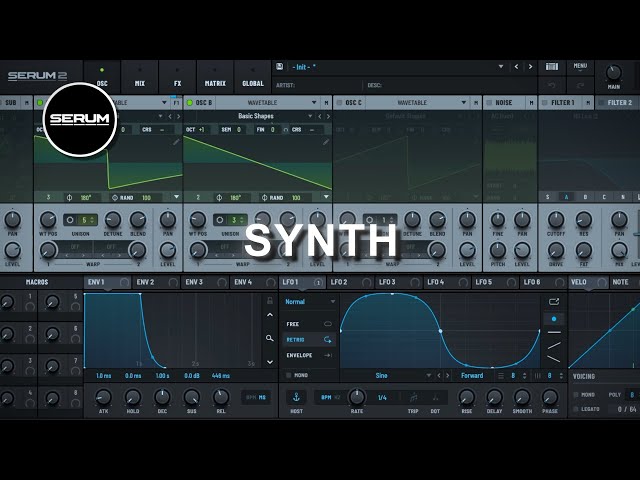Viewport: 640px width, 480px height.
Task: Select next wavetable for OSC B
Action: click(328, 116)
